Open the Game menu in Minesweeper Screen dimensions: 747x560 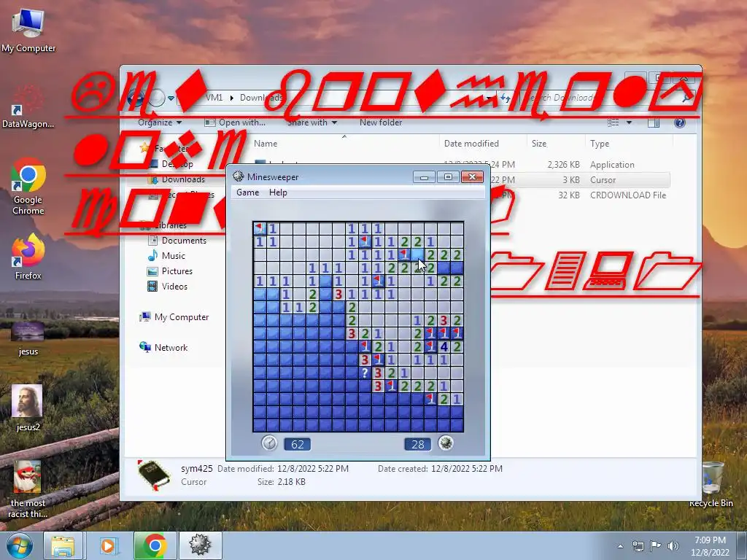pyautogui.click(x=247, y=192)
